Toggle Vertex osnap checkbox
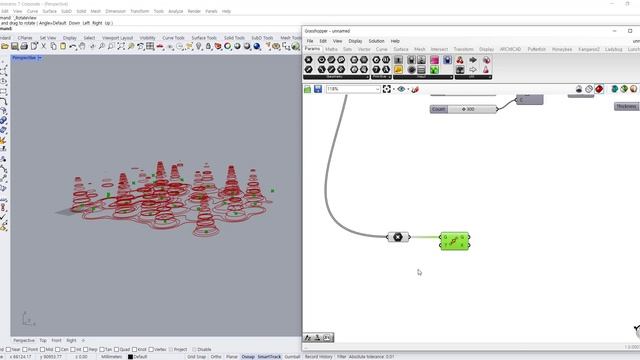 (x=151, y=349)
